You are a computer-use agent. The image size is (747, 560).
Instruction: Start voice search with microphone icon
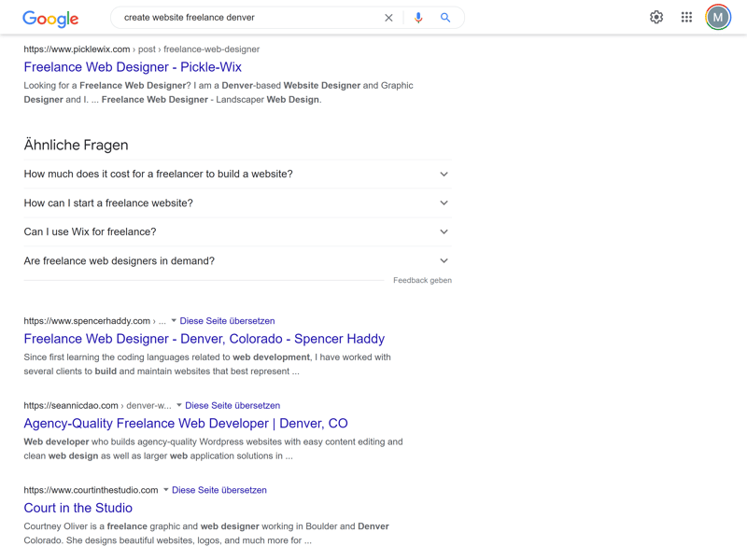[418, 18]
